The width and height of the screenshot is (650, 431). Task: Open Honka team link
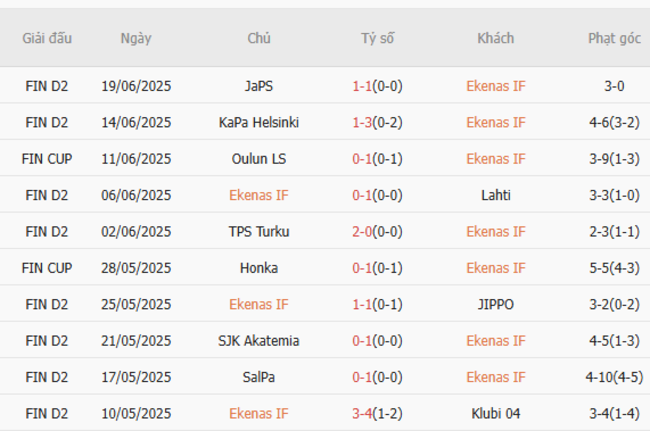259,268
